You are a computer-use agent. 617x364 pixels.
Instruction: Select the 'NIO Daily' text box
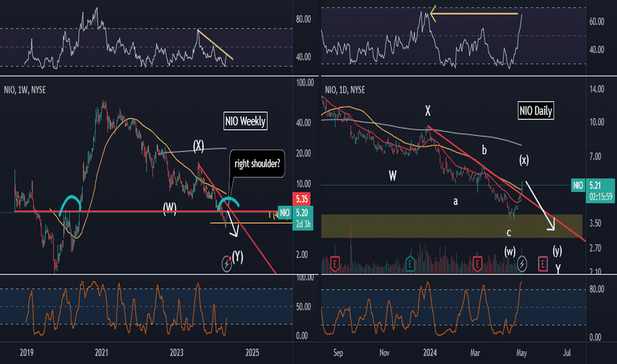(536, 111)
